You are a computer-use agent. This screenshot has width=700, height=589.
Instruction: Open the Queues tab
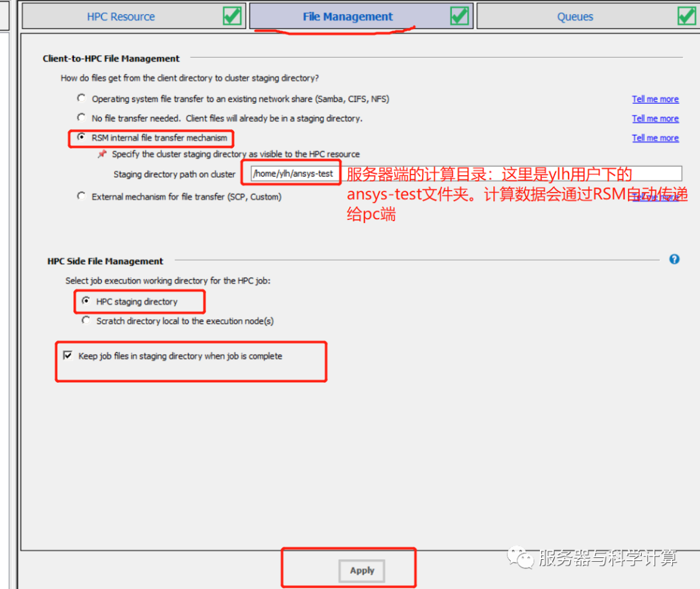(588, 16)
